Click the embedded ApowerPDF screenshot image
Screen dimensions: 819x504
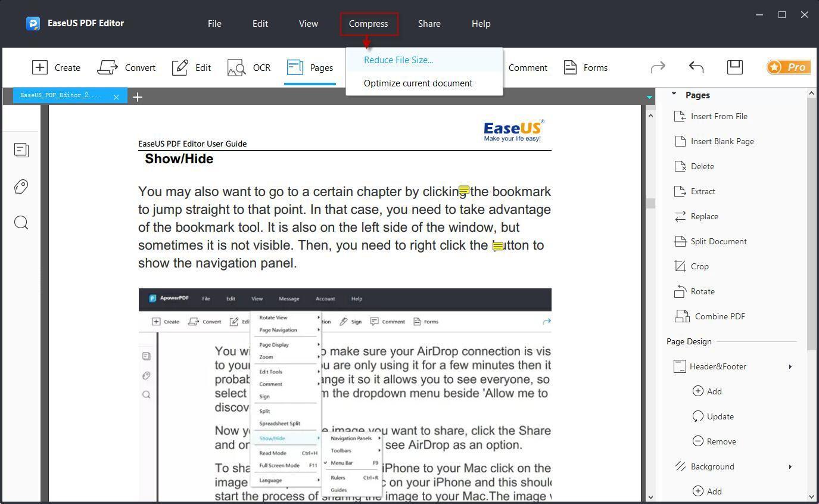click(x=345, y=394)
